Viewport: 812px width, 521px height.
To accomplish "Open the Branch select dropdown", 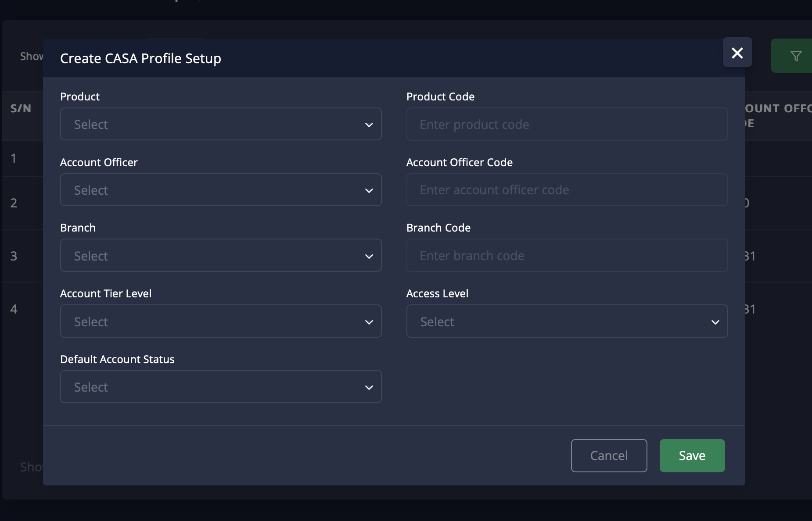I will 220,256.
